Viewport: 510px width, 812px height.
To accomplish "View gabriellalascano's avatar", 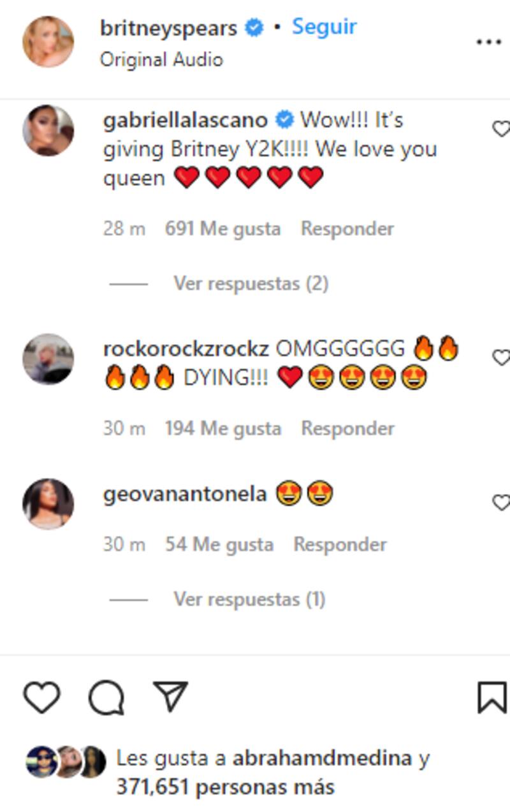I will coord(48,130).
